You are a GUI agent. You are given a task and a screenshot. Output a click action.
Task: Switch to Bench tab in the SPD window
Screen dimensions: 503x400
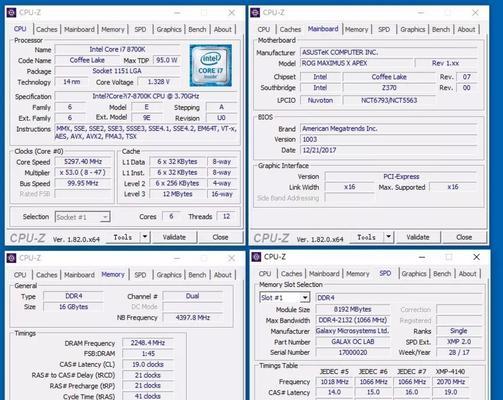(442, 274)
